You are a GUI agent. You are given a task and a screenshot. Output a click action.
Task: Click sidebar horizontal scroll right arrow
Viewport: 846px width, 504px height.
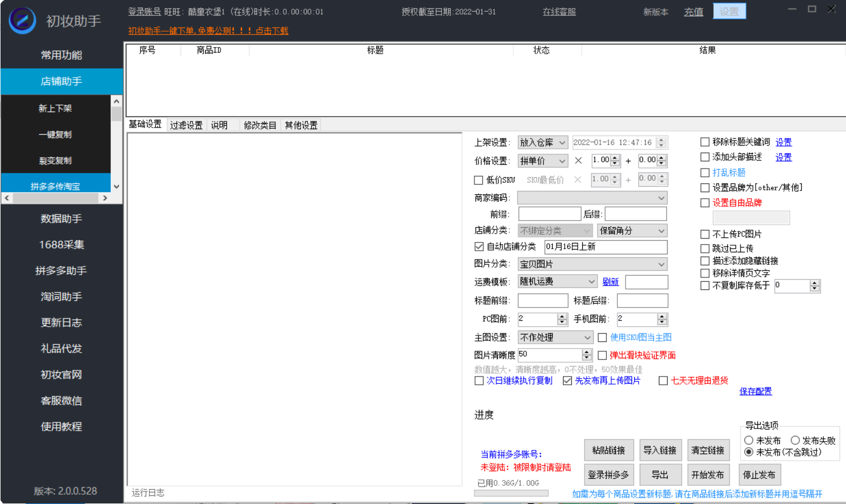(105, 198)
